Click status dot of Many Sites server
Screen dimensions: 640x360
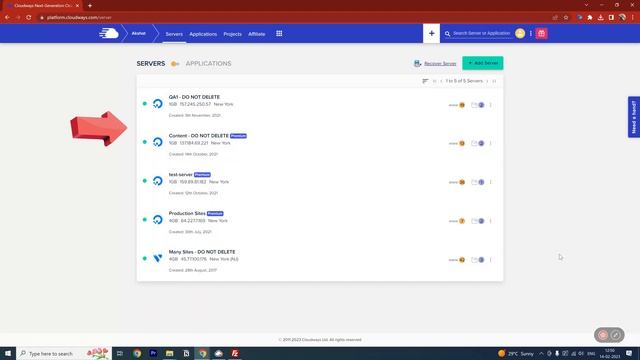pos(144,258)
